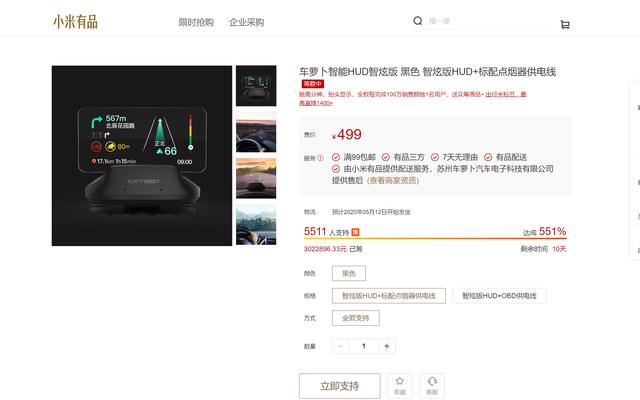Select the 黑色 color option
The image size is (640, 400).
point(349,273)
